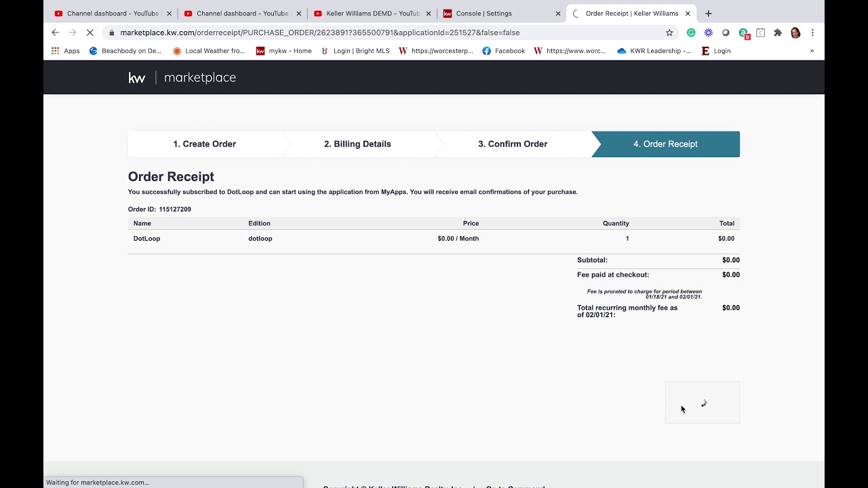868x488 pixels.
Task: Go to step 2. Billing Details
Action: (357, 144)
